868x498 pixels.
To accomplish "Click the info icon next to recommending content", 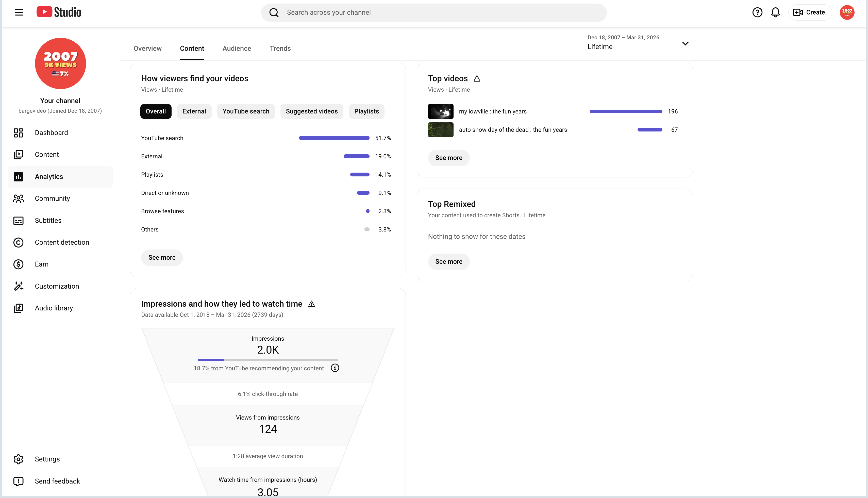I will [x=335, y=368].
